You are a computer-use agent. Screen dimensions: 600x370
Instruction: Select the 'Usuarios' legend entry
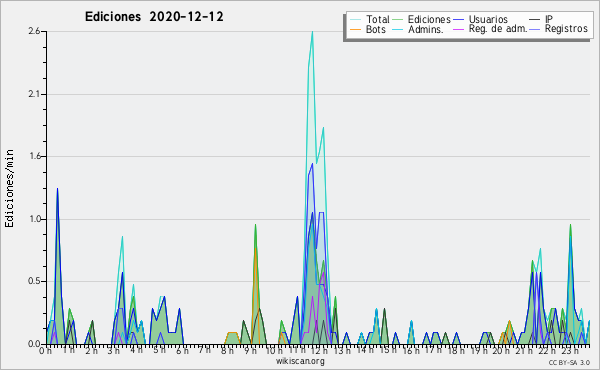pyautogui.click(x=488, y=19)
